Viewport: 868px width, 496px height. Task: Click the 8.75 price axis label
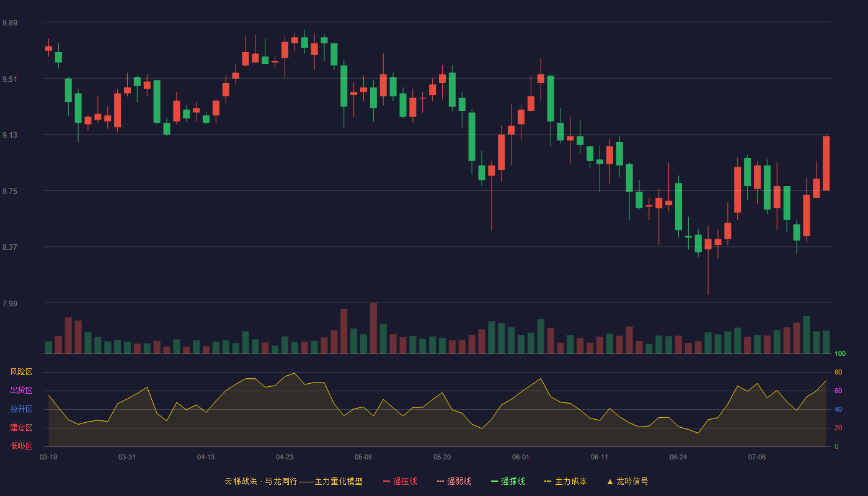tap(10, 192)
